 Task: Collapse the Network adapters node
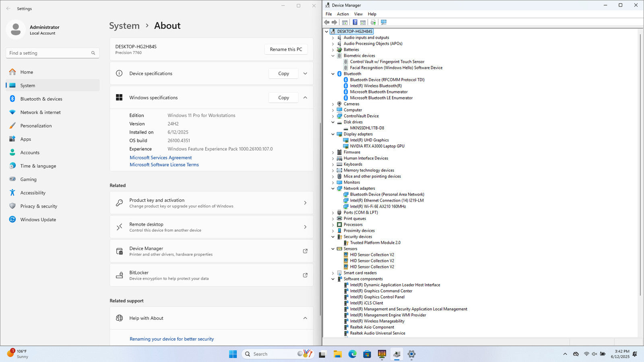coord(333,189)
